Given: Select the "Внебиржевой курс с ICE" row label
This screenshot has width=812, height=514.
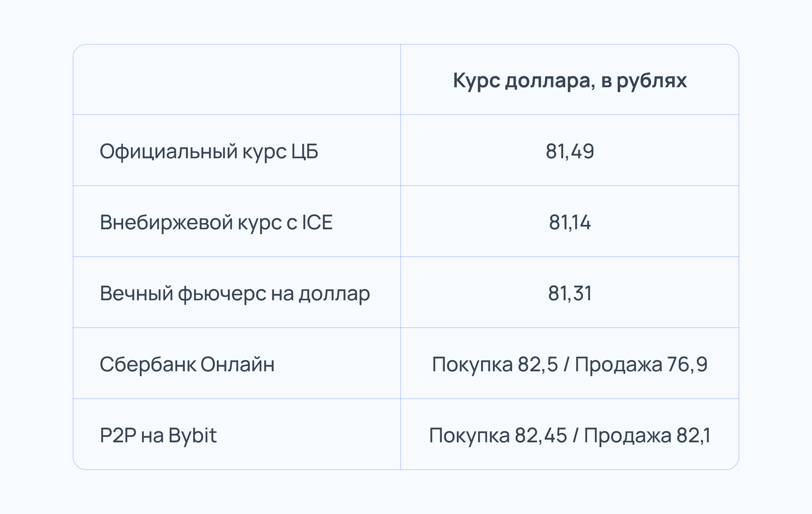Looking at the screenshot, I should click(216, 222).
